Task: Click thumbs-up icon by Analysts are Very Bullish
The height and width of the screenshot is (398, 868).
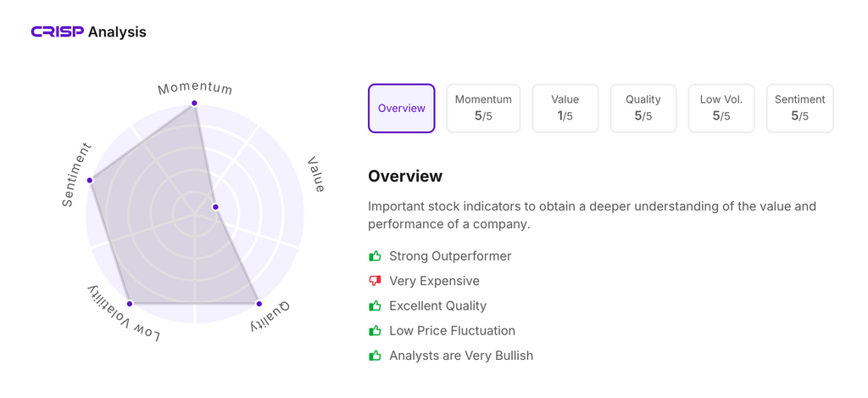Action: coord(375,356)
